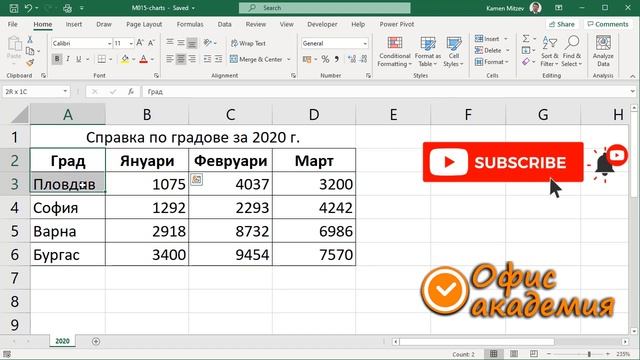
Task: Click the Cut scissors icon
Action: click(30, 40)
